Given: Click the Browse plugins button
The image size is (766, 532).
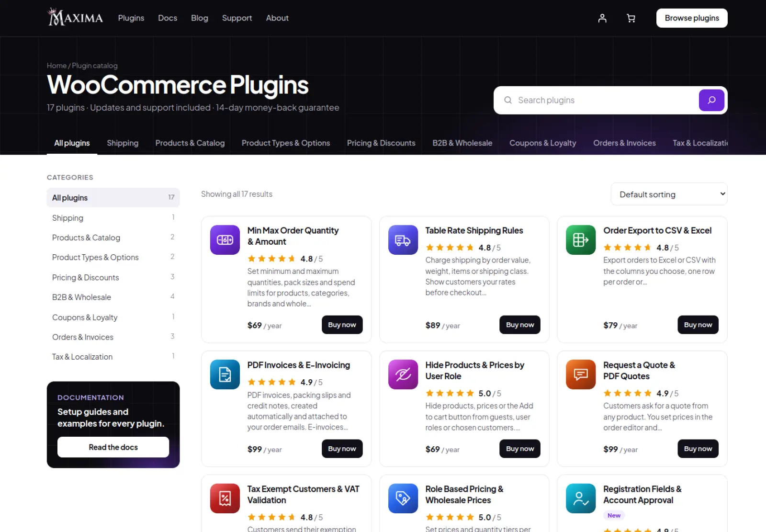Looking at the screenshot, I should (x=692, y=18).
